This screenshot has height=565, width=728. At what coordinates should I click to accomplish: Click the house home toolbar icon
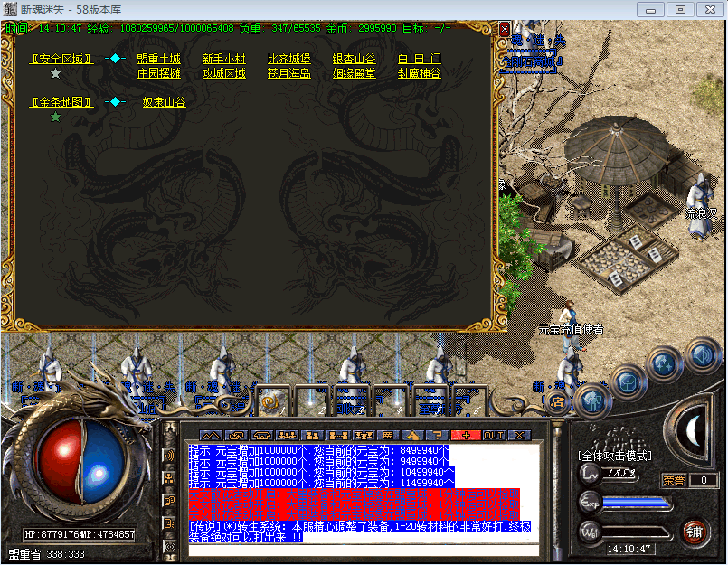coord(412,436)
